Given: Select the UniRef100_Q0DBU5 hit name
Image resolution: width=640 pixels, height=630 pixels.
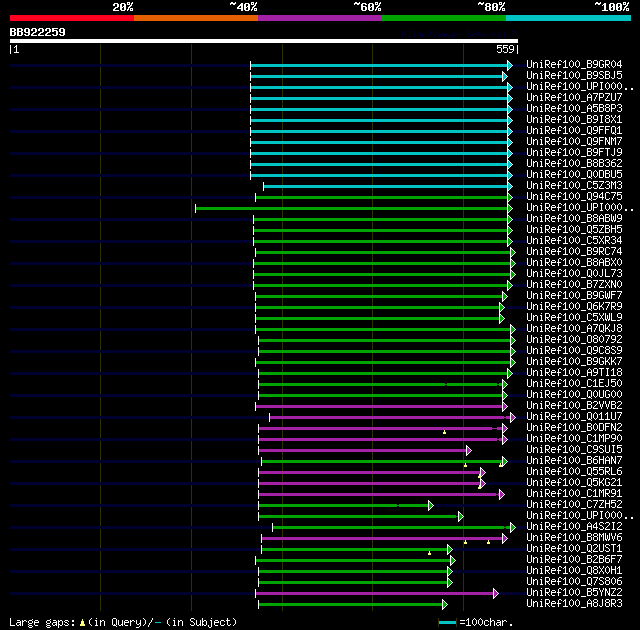Looking at the screenshot, I should [x=574, y=175].
